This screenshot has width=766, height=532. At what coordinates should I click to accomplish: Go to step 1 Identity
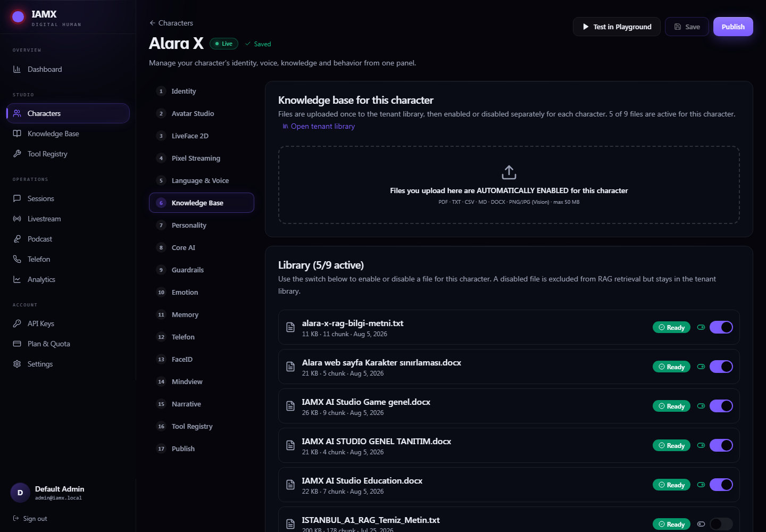(x=202, y=91)
